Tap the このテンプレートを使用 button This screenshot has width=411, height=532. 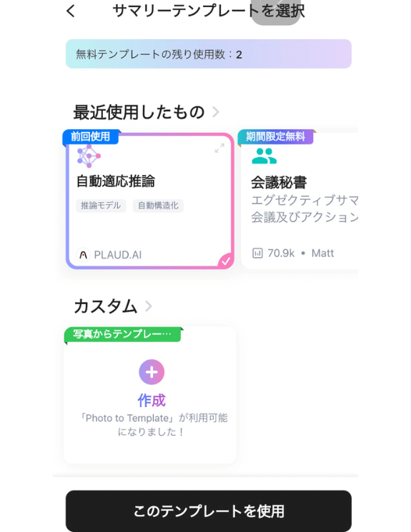click(x=209, y=511)
